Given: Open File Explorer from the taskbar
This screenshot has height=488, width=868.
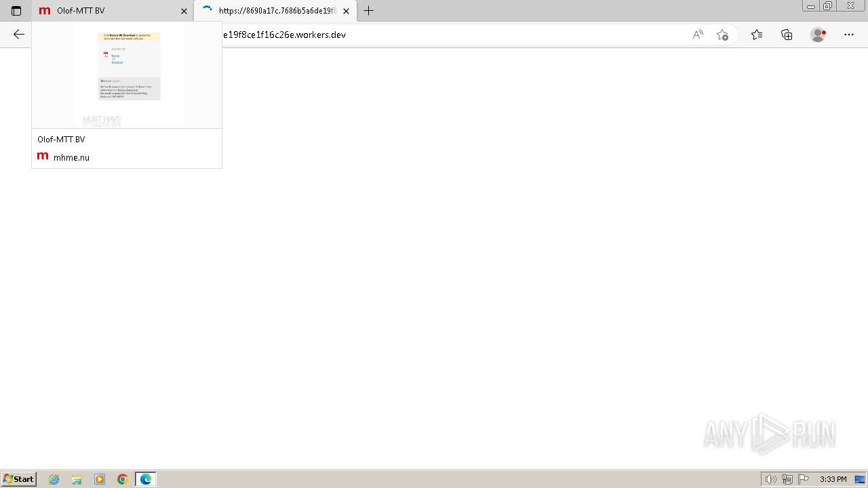Looking at the screenshot, I should coord(77,479).
